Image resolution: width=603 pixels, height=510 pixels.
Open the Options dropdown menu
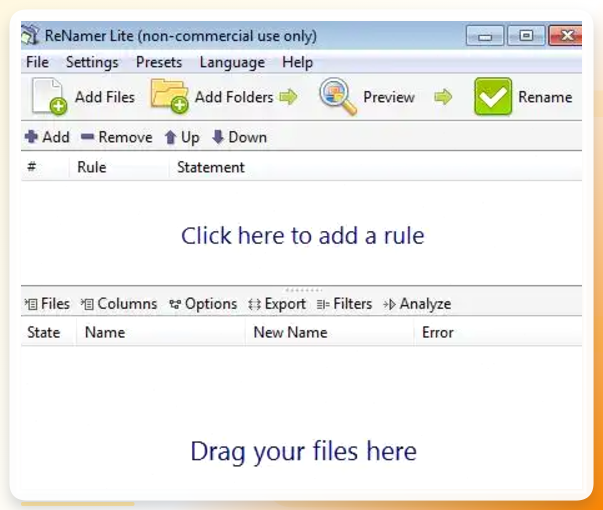coord(203,304)
